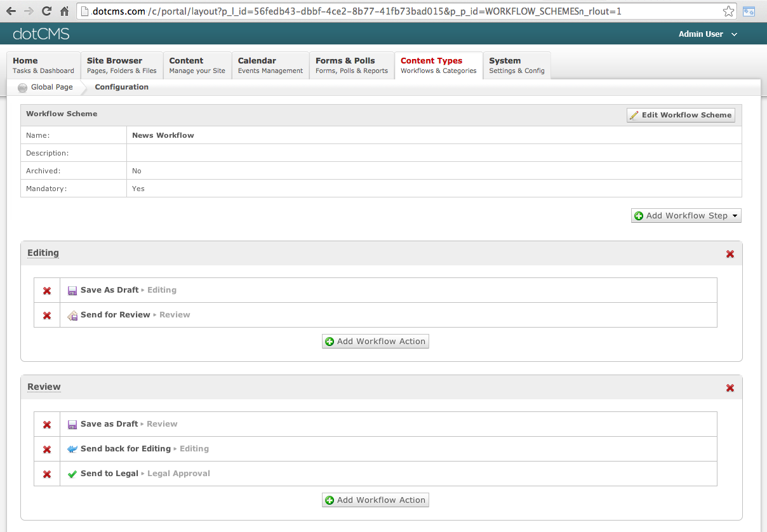This screenshot has width=767, height=532.
Task: Delete the Editing workflow step
Action: tap(730, 254)
